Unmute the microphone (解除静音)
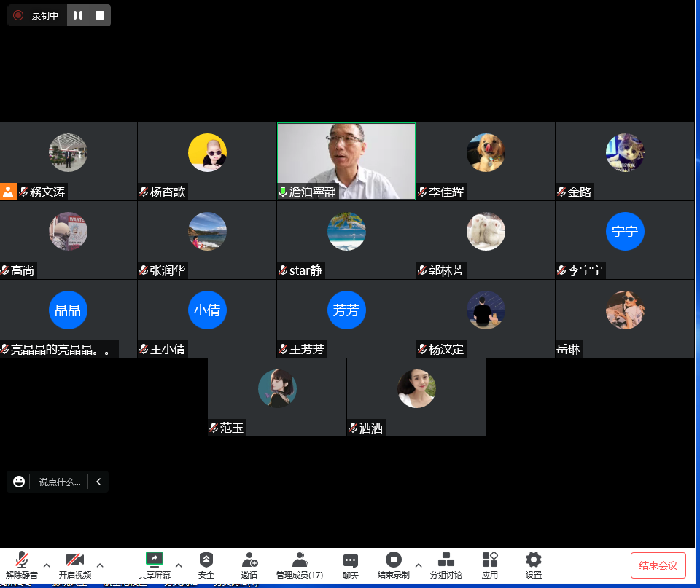 22,564
